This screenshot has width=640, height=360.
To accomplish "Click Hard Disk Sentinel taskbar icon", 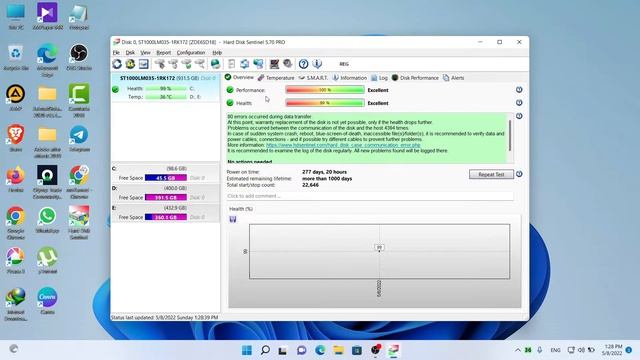I will [393, 350].
